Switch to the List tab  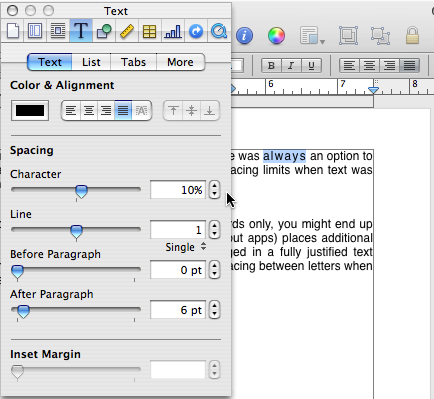pos(91,62)
